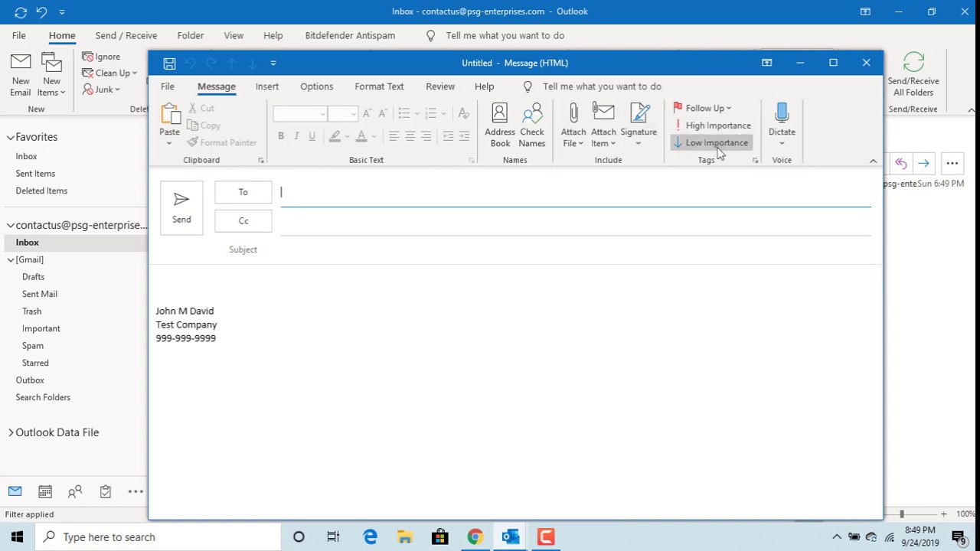
Task: Collapse the message ribbon
Action: pos(873,161)
